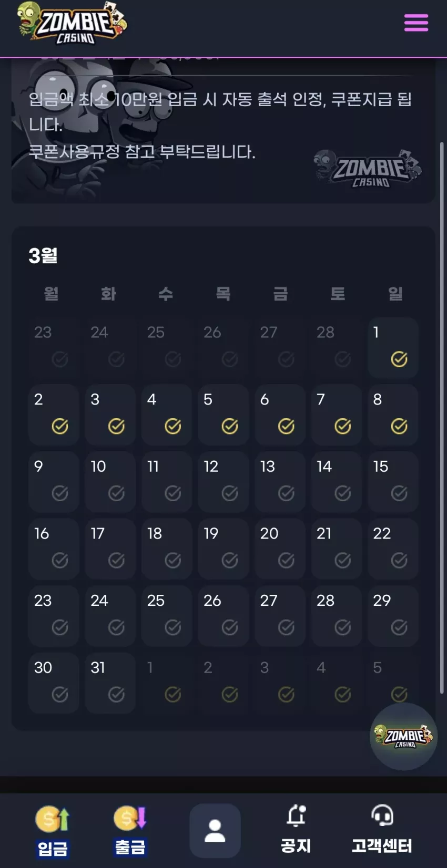This screenshot has height=868, width=447.
Task: Select next-month day 5 cell
Action: tap(393, 683)
